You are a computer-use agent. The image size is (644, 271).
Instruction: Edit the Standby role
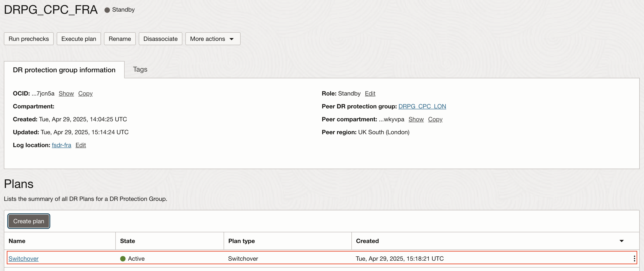pos(370,93)
